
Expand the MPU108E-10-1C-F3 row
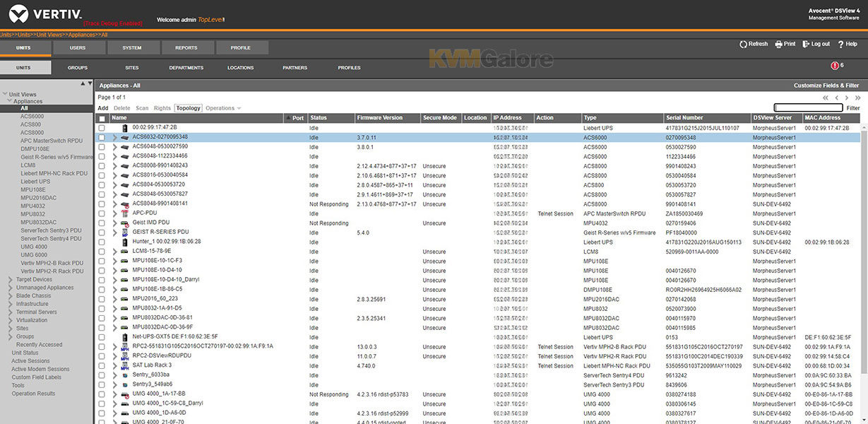click(x=114, y=261)
